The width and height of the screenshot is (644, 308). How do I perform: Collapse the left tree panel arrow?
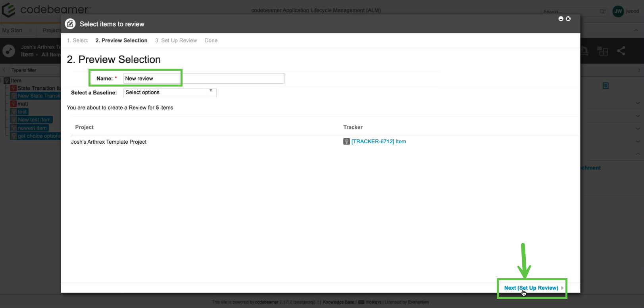point(4,70)
